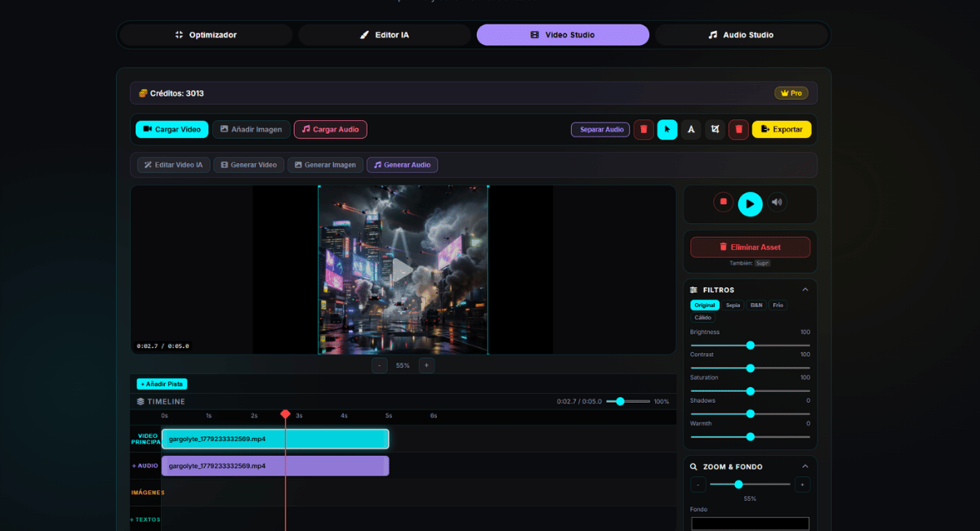Viewport: 980px width, 531px height.
Task: Adjust the Saturation slider
Action: (x=750, y=391)
